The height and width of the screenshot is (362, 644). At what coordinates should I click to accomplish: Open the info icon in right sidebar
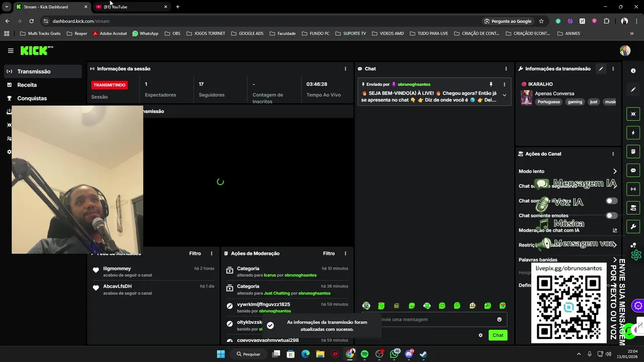(x=633, y=71)
